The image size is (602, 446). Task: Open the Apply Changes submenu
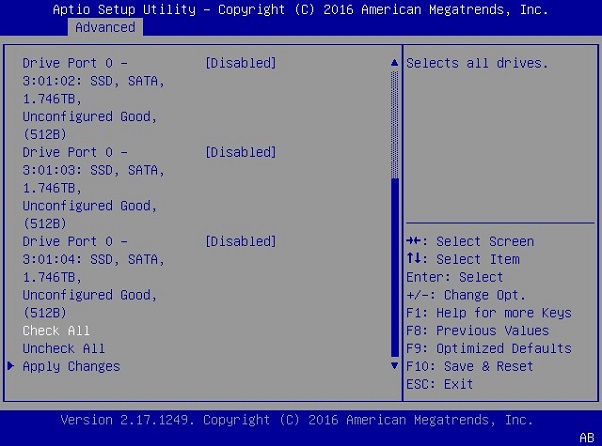[71, 366]
